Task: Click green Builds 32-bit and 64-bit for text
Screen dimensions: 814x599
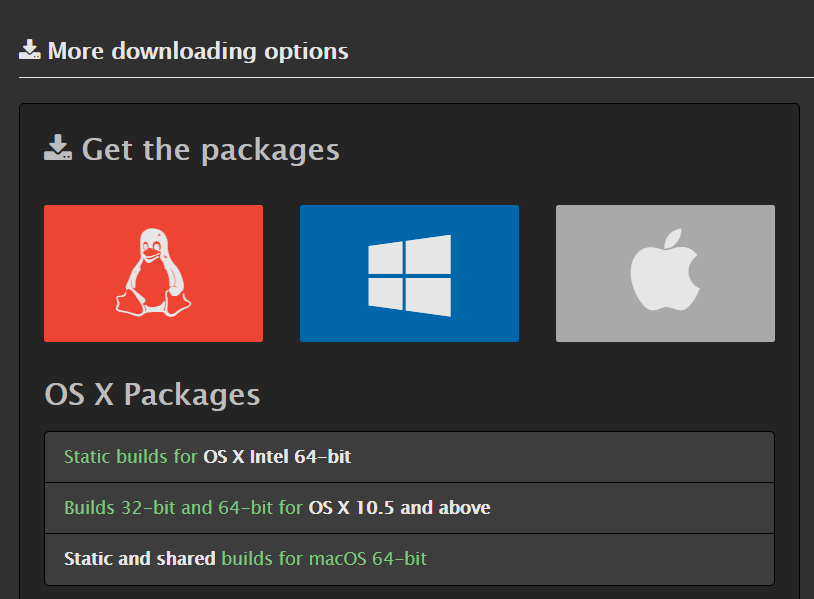Action: (183, 508)
